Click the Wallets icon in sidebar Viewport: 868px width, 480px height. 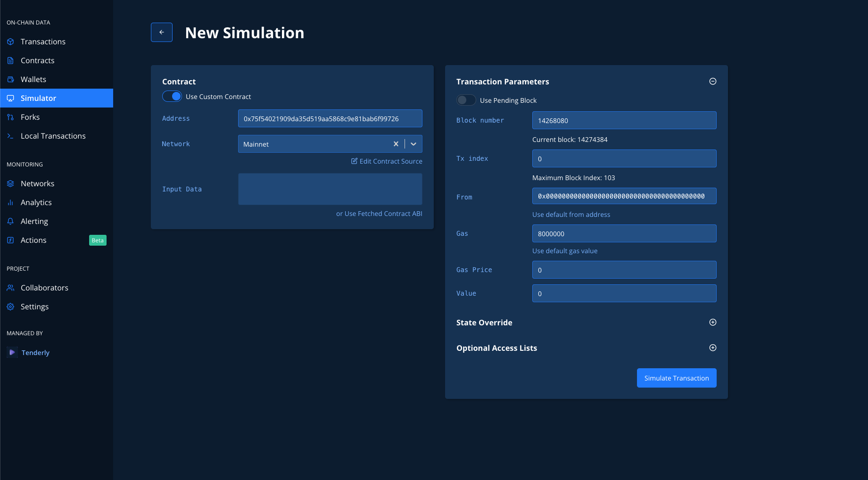[x=10, y=80]
